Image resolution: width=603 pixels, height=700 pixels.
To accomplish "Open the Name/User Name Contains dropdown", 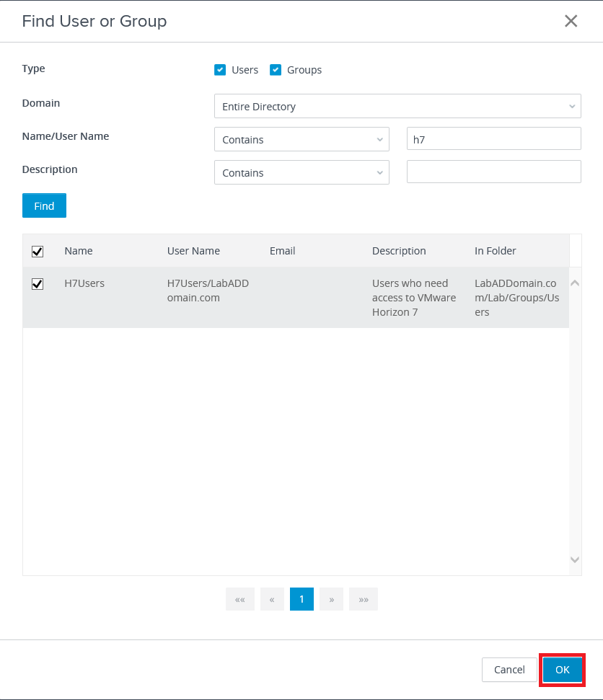I will (301, 139).
